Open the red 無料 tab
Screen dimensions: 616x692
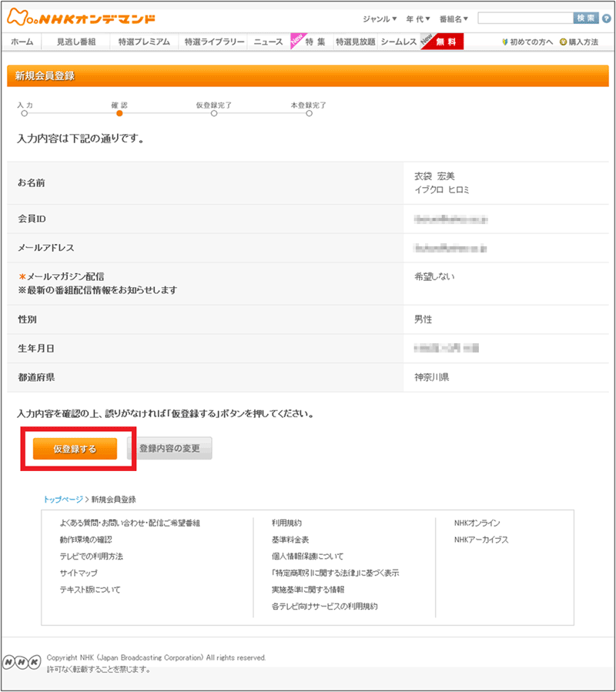coord(443,42)
